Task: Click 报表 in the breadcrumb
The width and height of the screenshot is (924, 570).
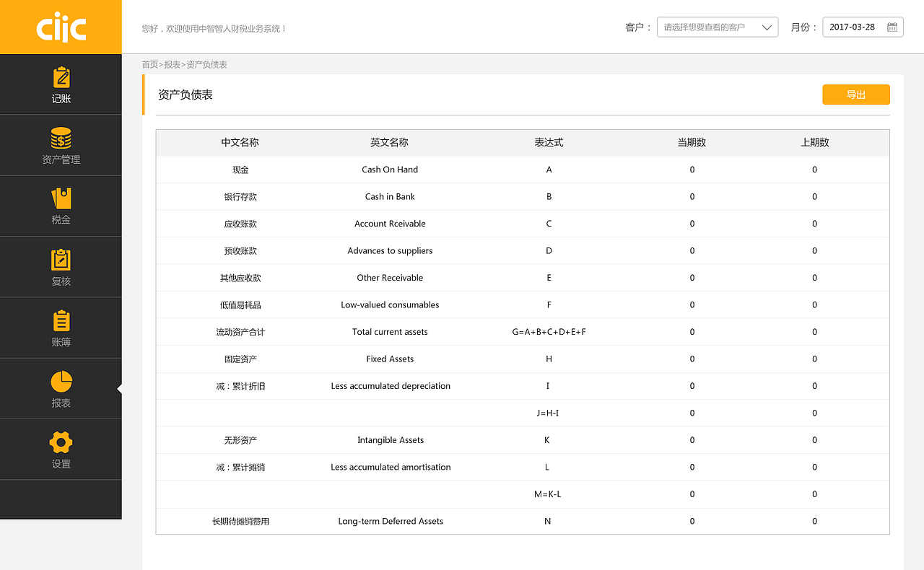Action: pyautogui.click(x=173, y=65)
